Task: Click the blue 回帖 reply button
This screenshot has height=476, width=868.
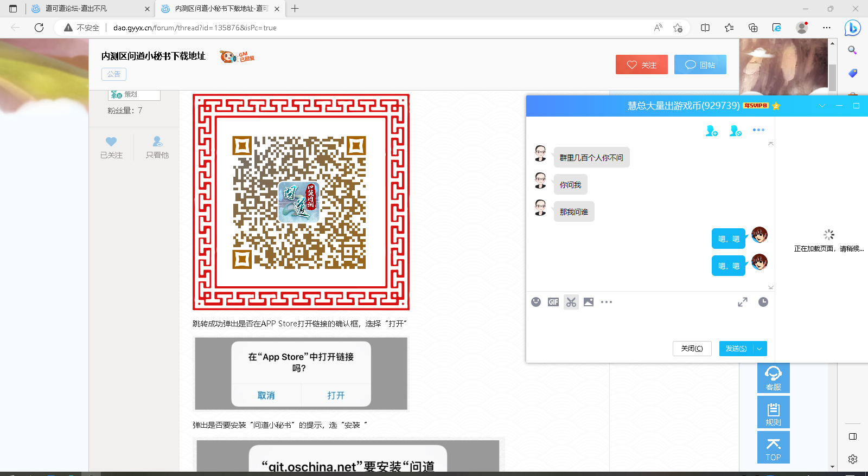Action: point(700,65)
